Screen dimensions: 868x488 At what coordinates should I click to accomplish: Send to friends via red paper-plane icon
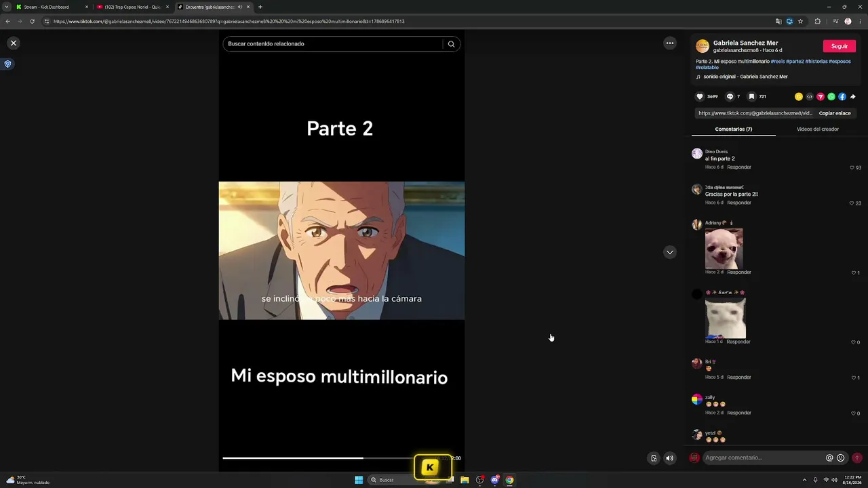(x=821, y=97)
